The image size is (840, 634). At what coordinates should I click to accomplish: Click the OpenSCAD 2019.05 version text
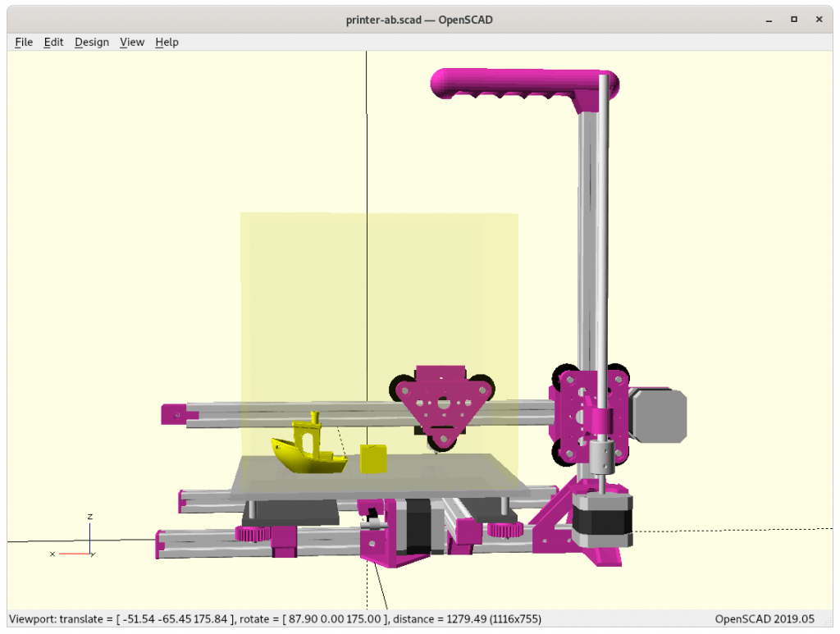coord(765,619)
